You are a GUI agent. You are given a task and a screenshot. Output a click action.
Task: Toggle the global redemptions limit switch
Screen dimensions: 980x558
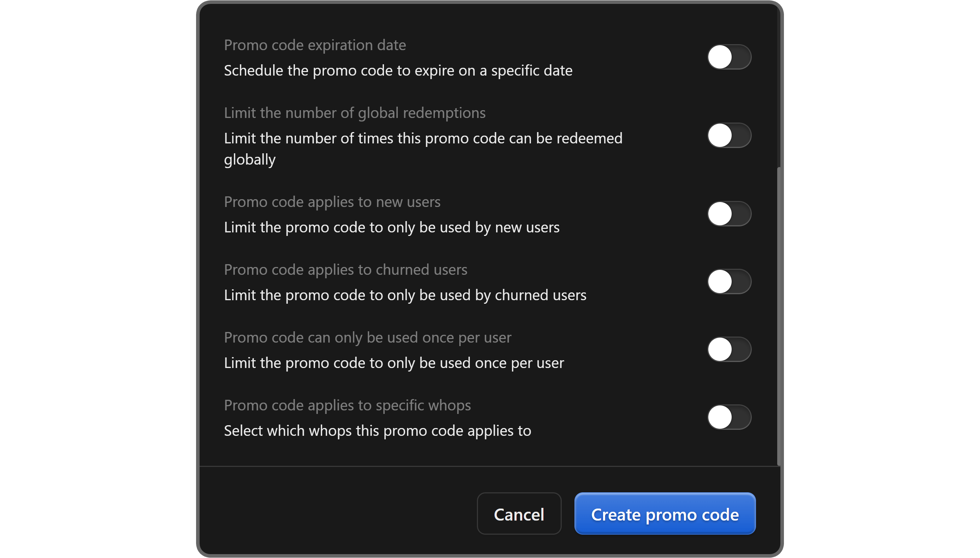(x=729, y=135)
